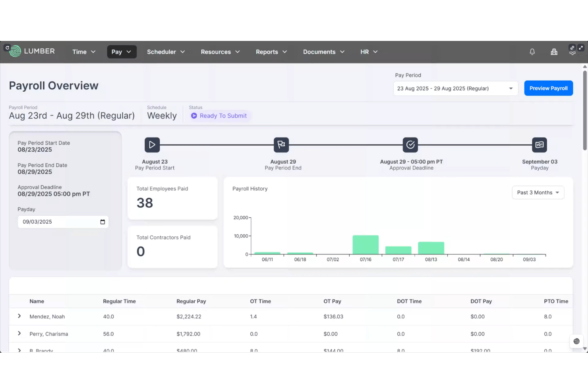Open the Scheduler menu
The width and height of the screenshot is (588, 392).
(x=166, y=52)
